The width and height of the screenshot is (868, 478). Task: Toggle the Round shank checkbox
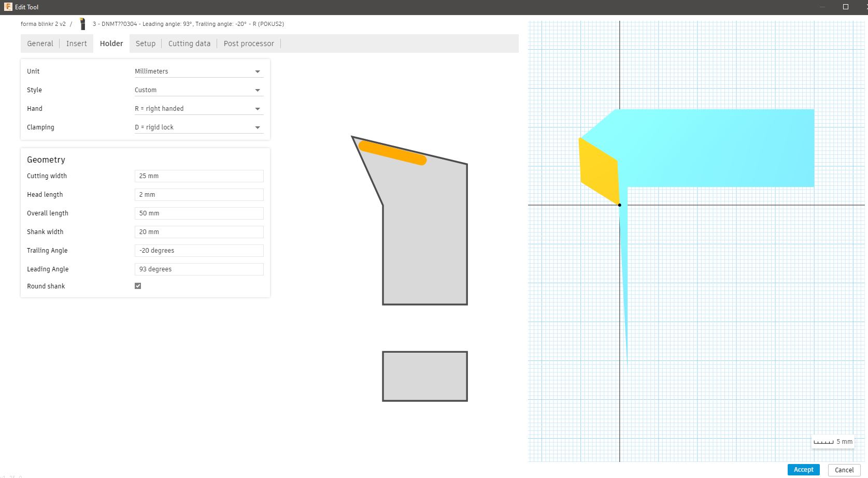(x=138, y=286)
